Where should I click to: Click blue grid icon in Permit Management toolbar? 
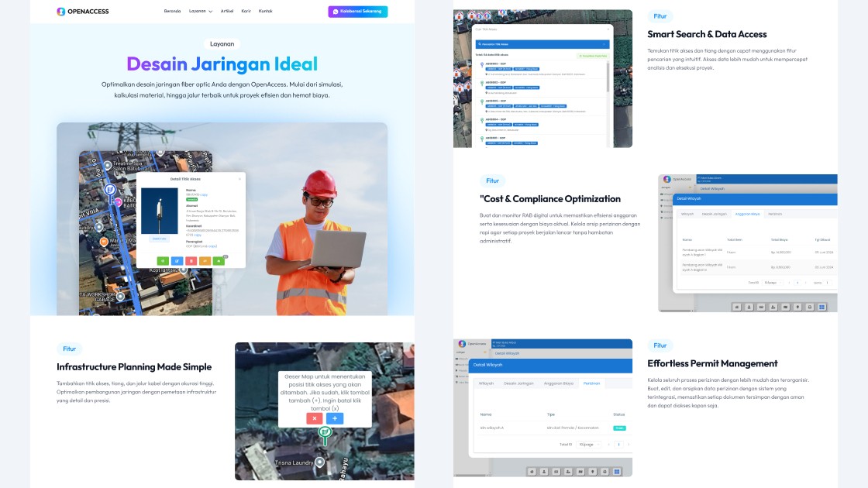pos(617,472)
